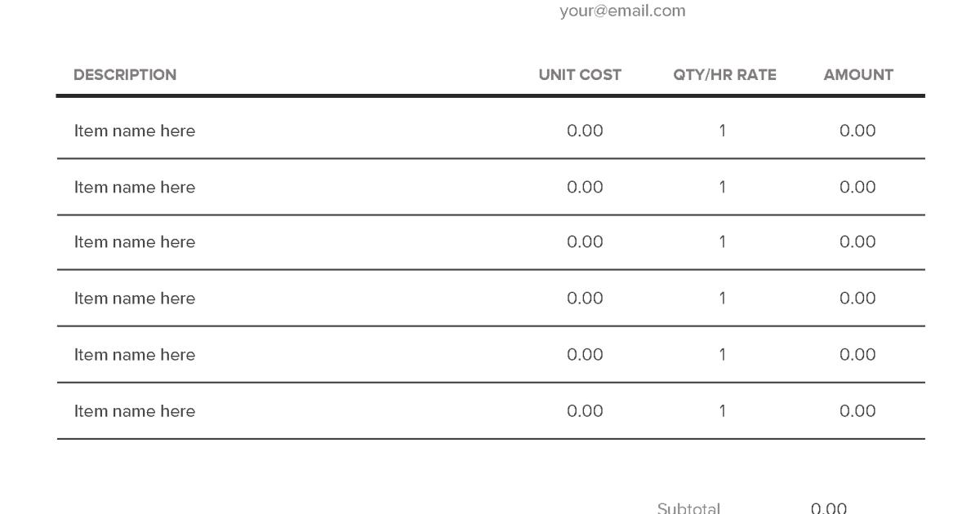Click the amount value in the fourth row
This screenshot has height=514, width=980.
pos(857,299)
